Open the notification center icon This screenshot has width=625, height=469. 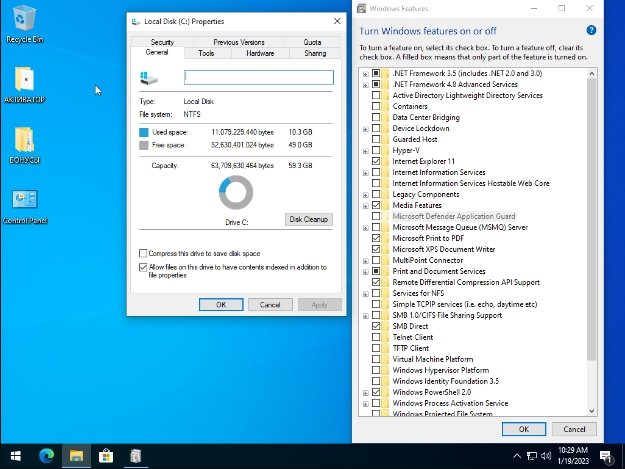[x=606, y=457]
